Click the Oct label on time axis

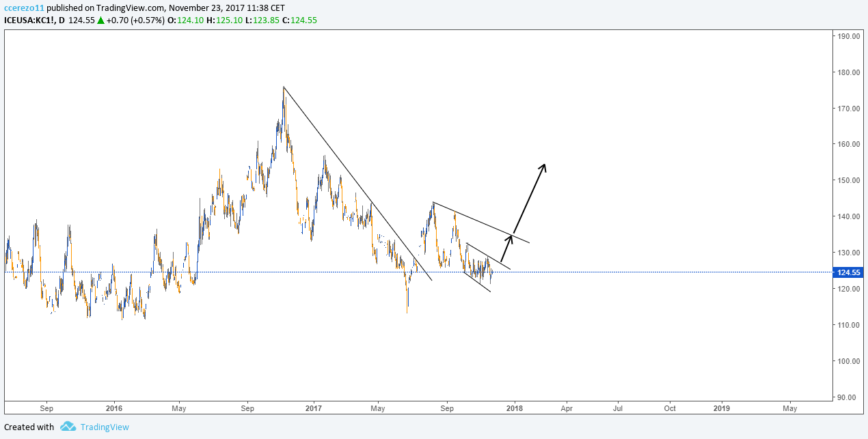tap(670, 408)
